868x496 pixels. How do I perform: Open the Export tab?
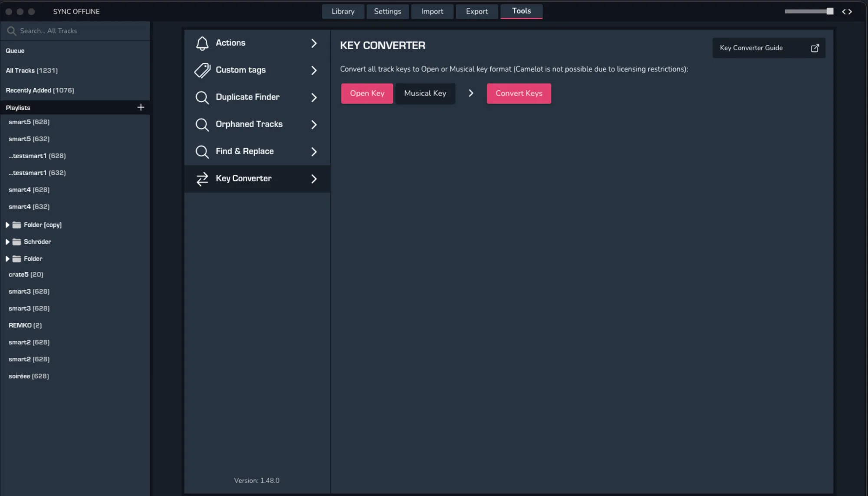click(x=477, y=12)
